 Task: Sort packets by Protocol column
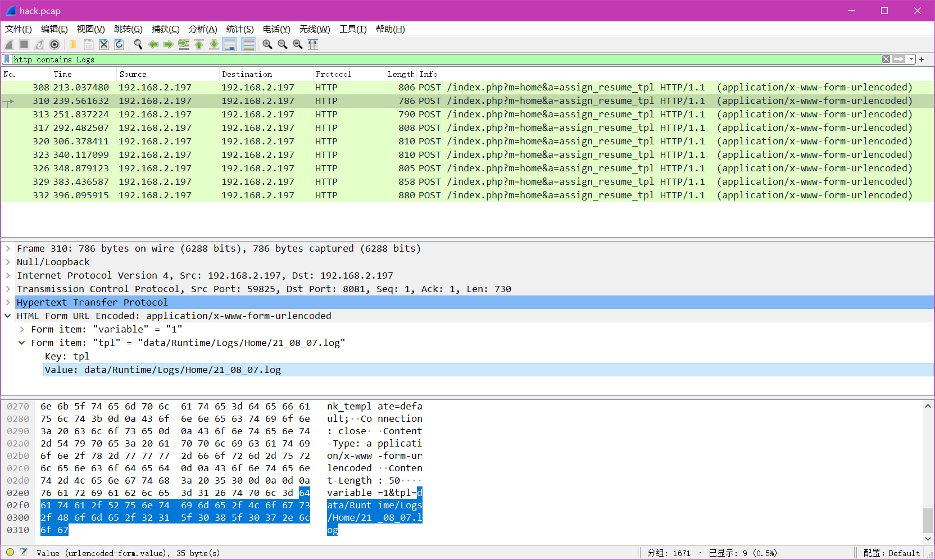pos(349,74)
